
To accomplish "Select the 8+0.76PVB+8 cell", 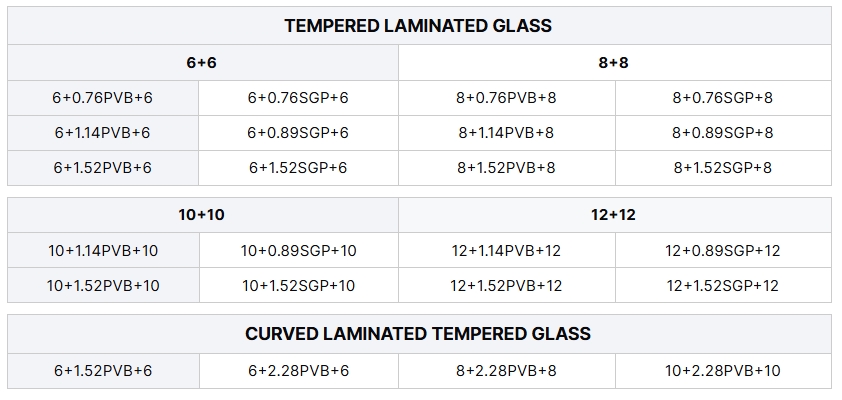I will click(x=506, y=98).
